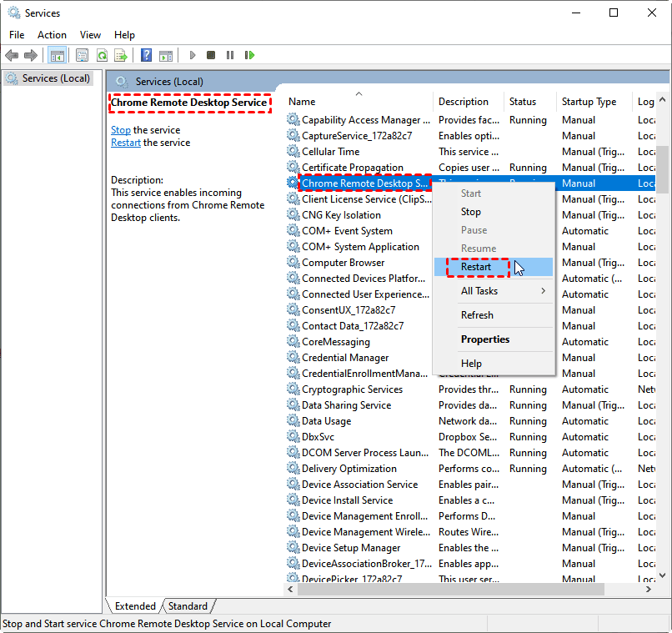Click the Back arrow in the toolbar

[12, 55]
